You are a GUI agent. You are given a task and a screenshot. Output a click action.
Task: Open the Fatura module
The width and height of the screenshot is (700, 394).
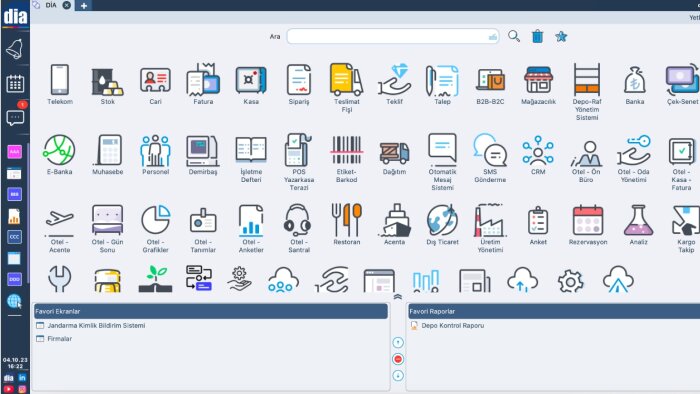pyautogui.click(x=203, y=85)
